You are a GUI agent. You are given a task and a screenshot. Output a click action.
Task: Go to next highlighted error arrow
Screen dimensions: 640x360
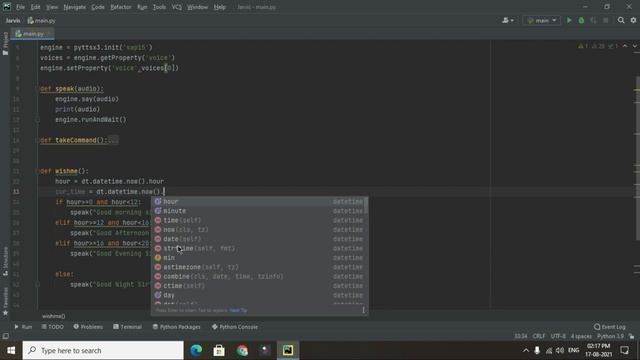pyautogui.click(x=634, y=46)
